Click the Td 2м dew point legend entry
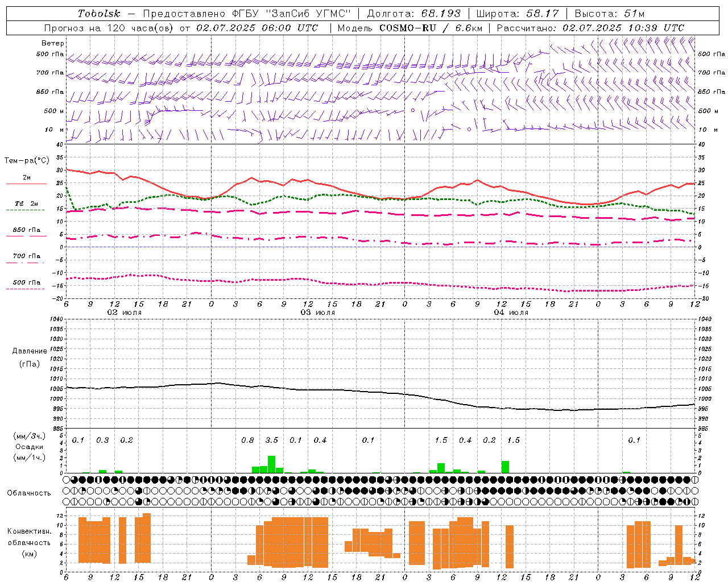Image resolution: width=728 pixels, height=582 pixels. [x=27, y=203]
